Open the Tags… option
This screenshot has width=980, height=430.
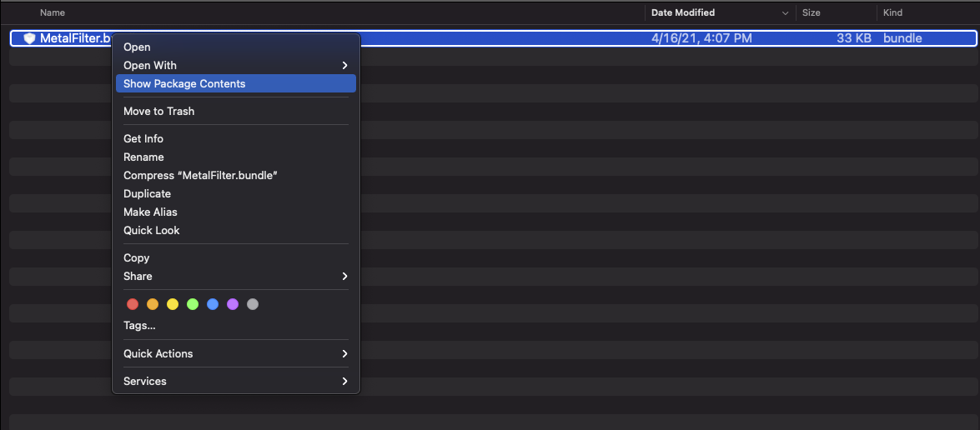click(x=236, y=326)
